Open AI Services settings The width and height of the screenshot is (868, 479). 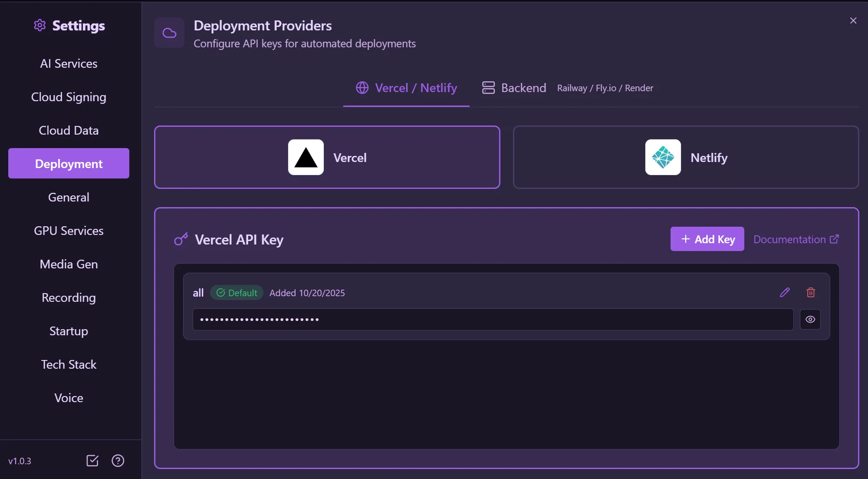pos(69,63)
